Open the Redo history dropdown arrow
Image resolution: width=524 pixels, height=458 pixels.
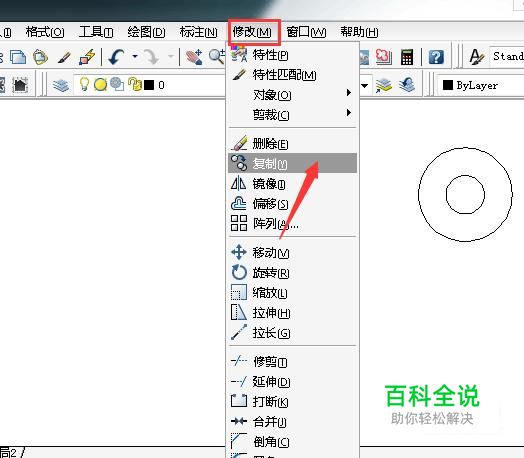tap(171, 56)
